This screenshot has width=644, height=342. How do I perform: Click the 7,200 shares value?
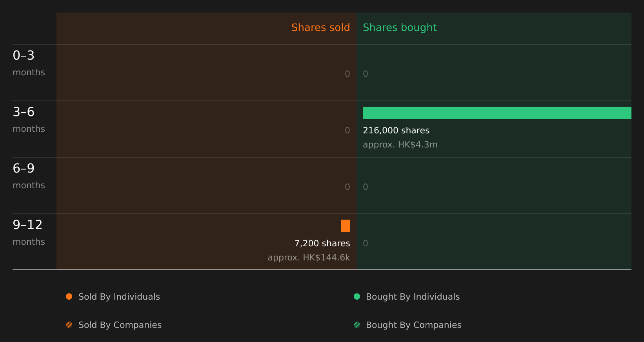point(322,244)
